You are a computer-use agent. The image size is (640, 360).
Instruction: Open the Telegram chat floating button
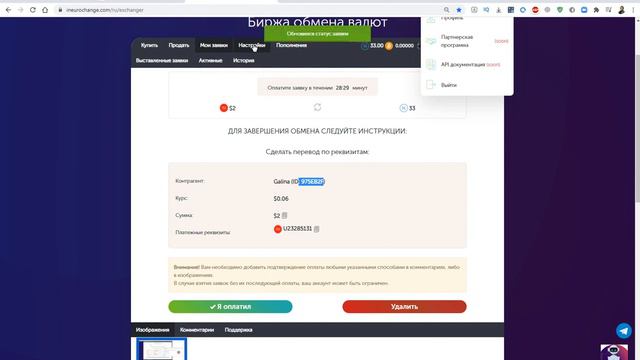pyautogui.click(x=624, y=331)
